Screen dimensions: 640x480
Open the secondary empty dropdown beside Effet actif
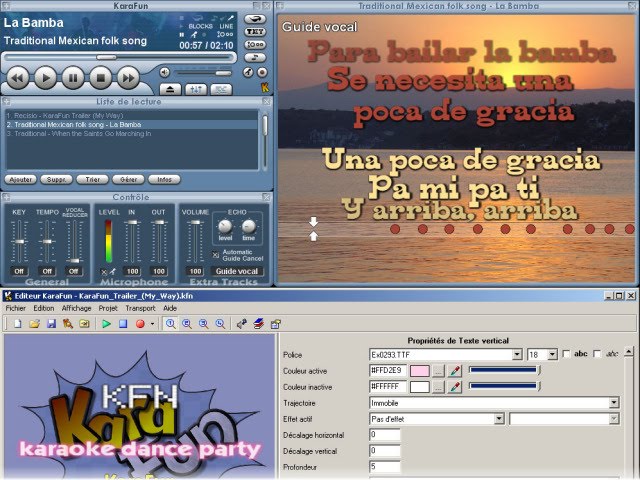tap(614, 419)
